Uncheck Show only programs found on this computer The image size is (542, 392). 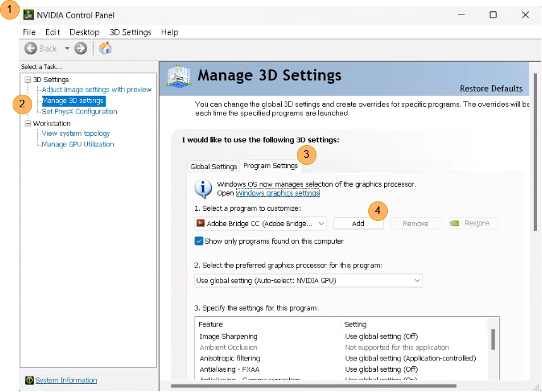click(199, 241)
